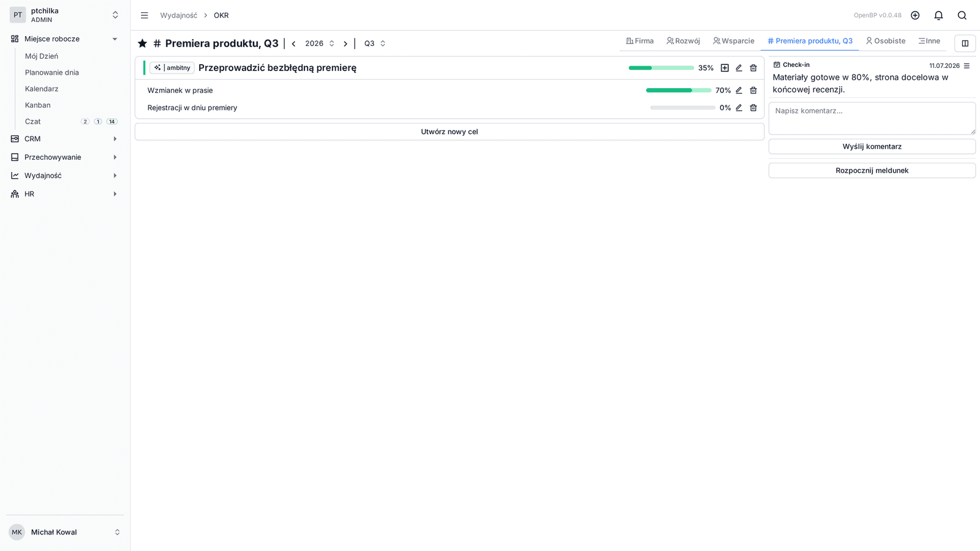980x551 pixels.
Task: Edit Rejestracji w dniu premiery key result
Action: [x=739, y=108]
